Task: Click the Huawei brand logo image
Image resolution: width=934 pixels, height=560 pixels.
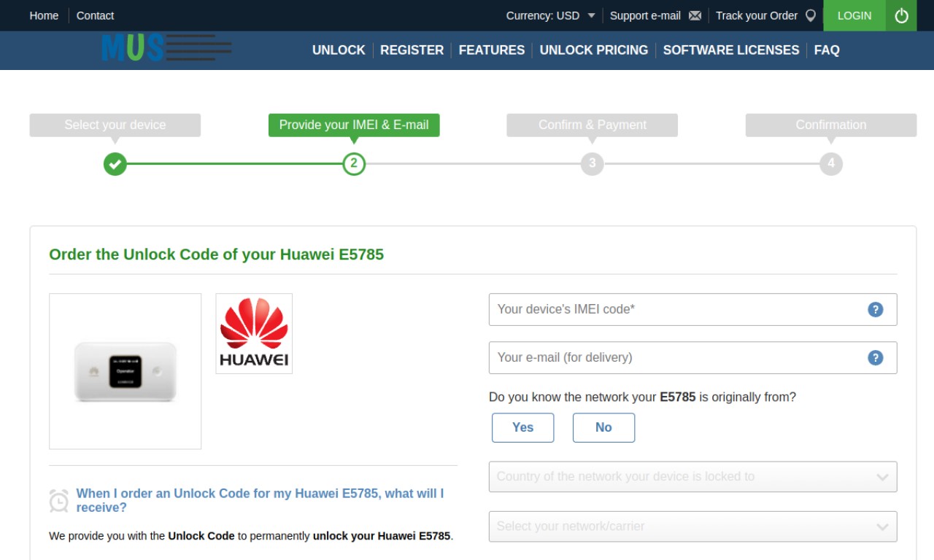Action: (254, 333)
